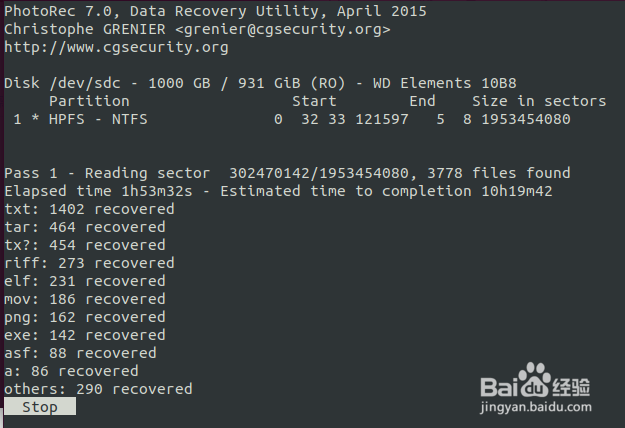Click the mov: 186 recovered entry
Screen dimensions: 625x428
point(85,299)
